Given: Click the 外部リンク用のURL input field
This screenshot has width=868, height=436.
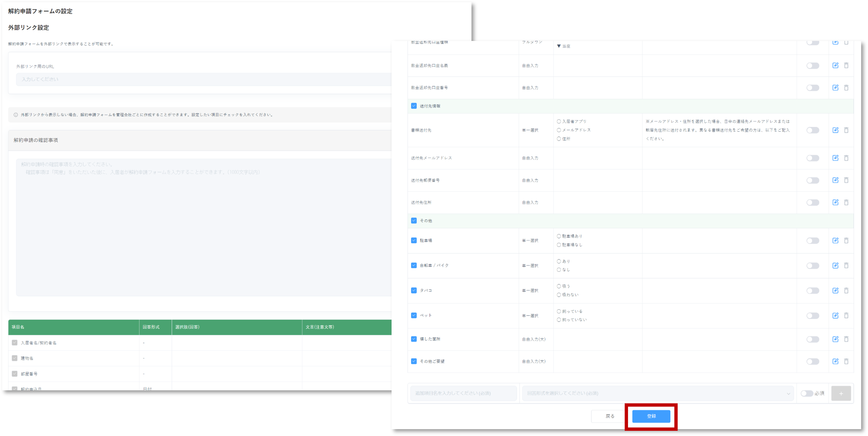Looking at the screenshot, I should [202, 79].
